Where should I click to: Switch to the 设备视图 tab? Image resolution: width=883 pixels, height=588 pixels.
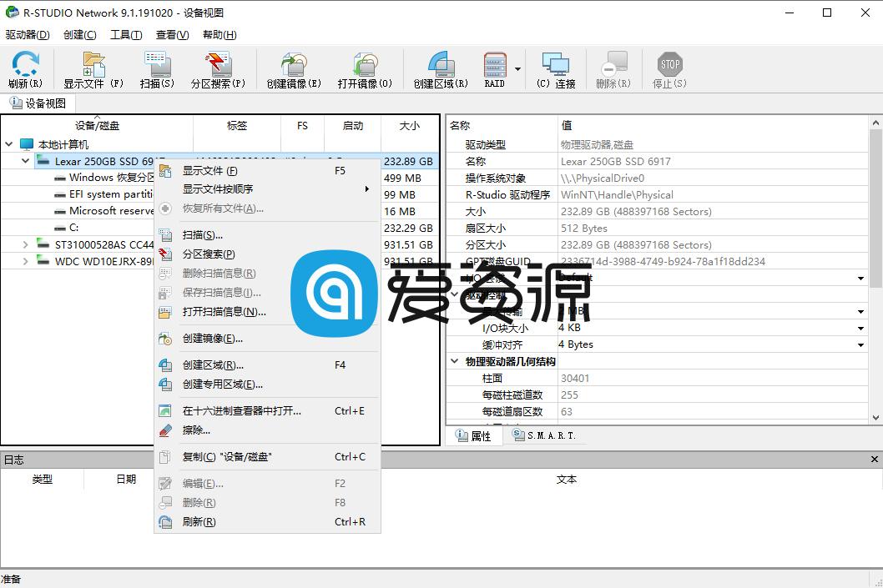coord(38,103)
